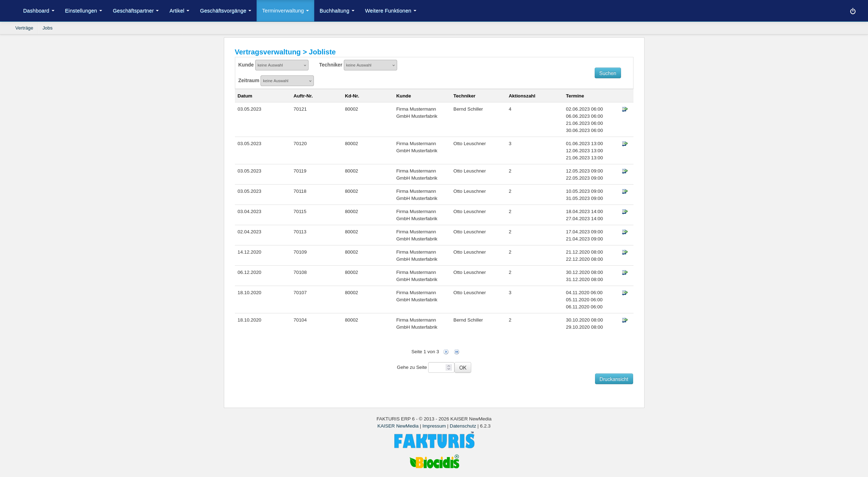Open job action icon for order 70121
The width and height of the screenshot is (868, 477).
click(625, 109)
